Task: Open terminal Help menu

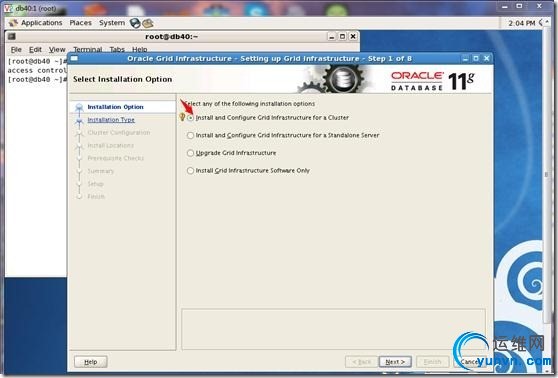Action: 140,49
